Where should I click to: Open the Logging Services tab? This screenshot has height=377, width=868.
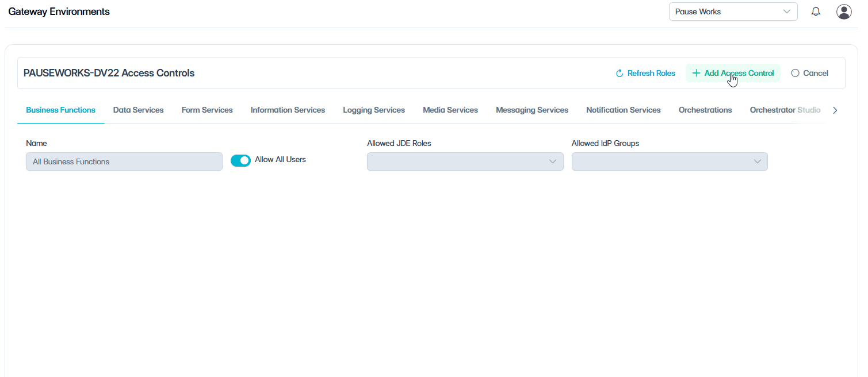(374, 110)
